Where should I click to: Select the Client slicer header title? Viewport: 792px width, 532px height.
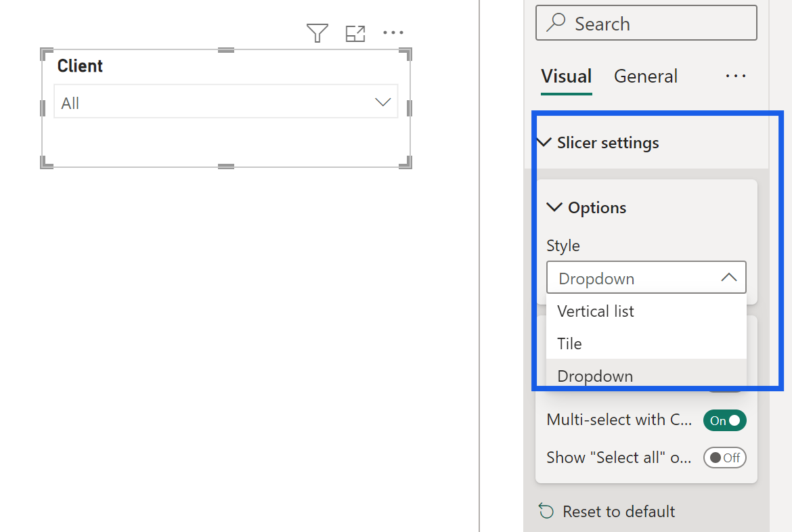pos(80,66)
